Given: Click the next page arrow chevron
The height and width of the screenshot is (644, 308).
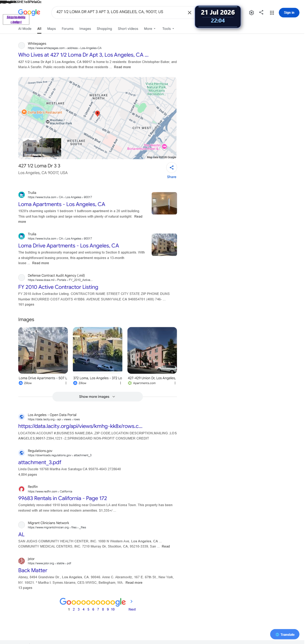Looking at the screenshot, I should coord(131,601).
